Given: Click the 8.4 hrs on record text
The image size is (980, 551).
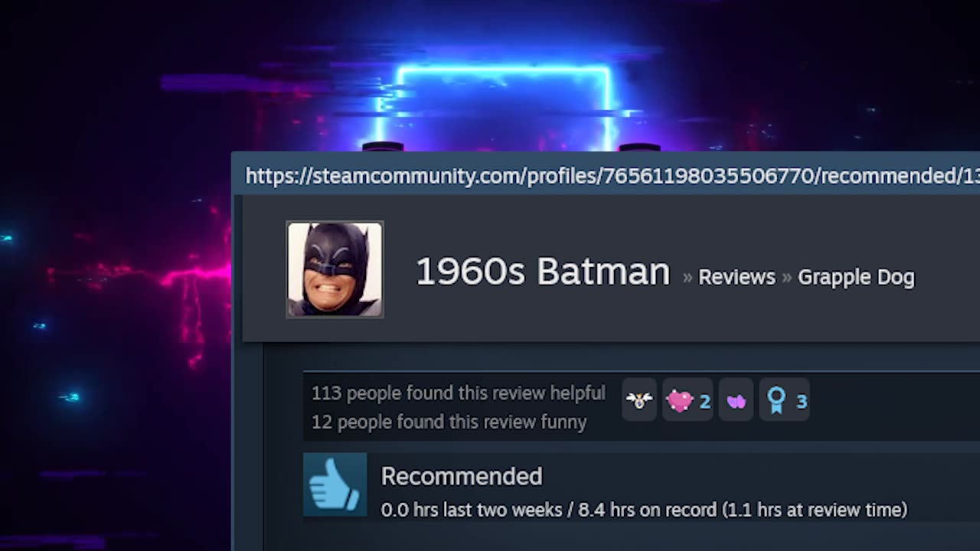Looking at the screenshot, I should 647,510.
